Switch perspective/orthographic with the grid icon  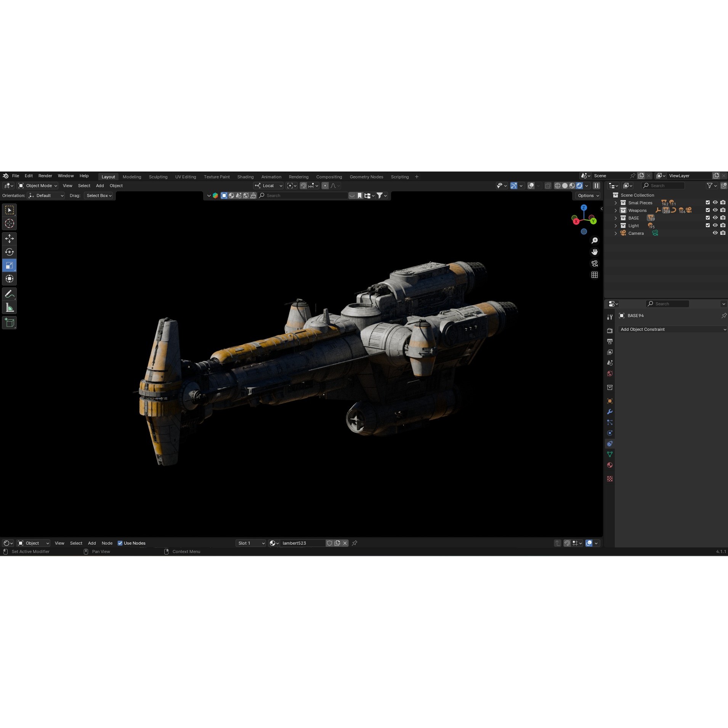[x=594, y=275]
